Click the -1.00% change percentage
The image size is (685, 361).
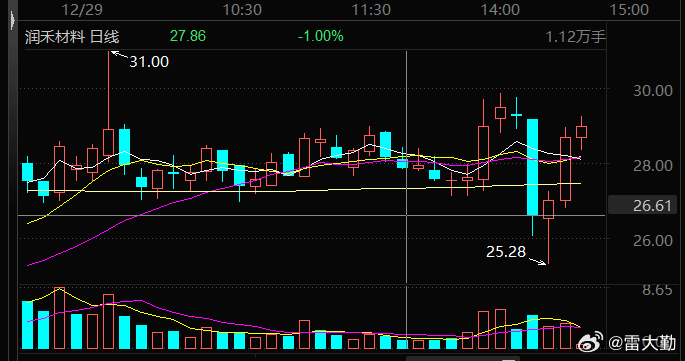[321, 36]
